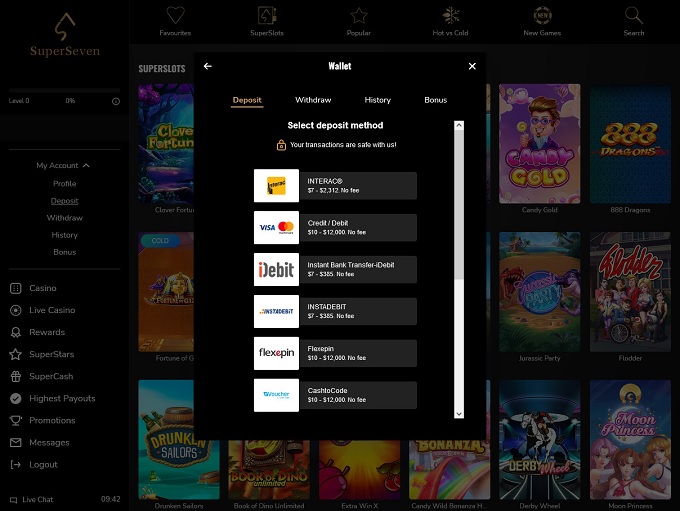Open the Bonus tab in Wallet

(x=435, y=100)
